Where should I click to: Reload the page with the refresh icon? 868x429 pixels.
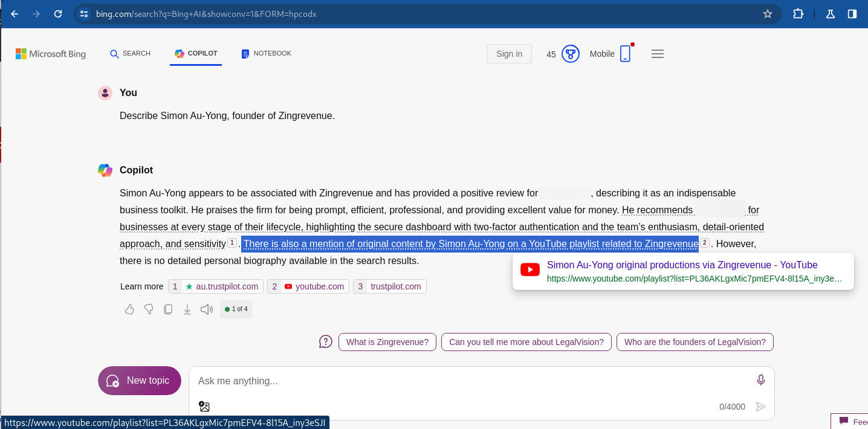coord(58,13)
